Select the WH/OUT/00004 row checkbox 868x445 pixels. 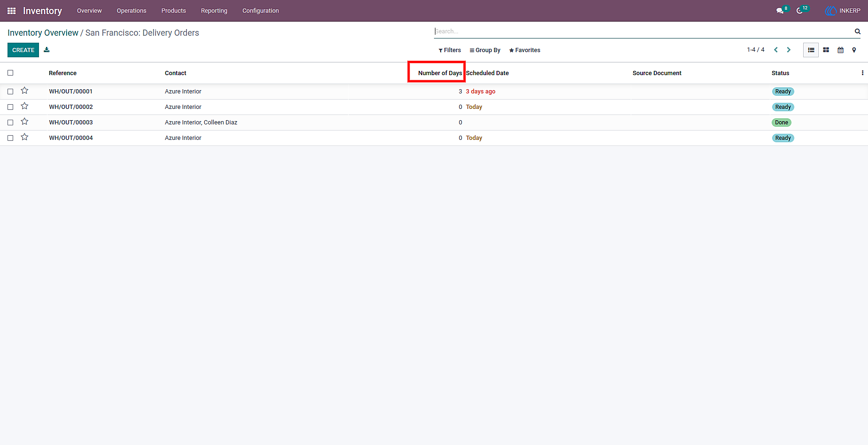pyautogui.click(x=10, y=138)
